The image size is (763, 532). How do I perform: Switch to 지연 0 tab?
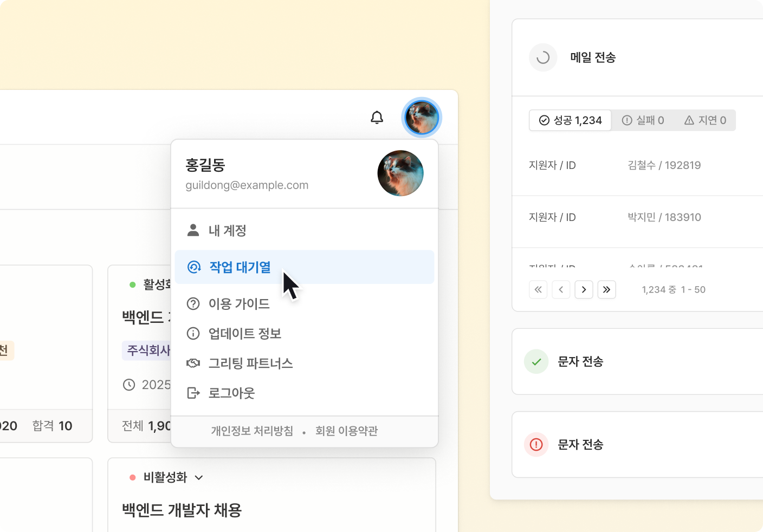click(705, 120)
